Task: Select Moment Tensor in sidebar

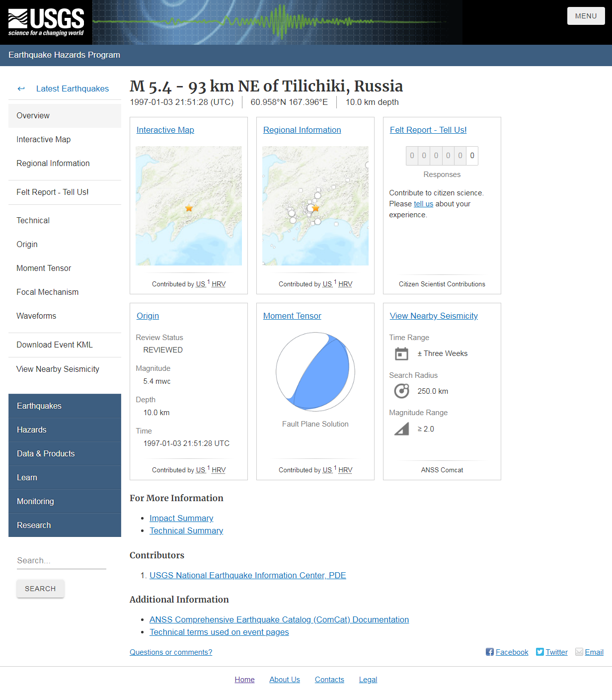Action: [x=65, y=268]
